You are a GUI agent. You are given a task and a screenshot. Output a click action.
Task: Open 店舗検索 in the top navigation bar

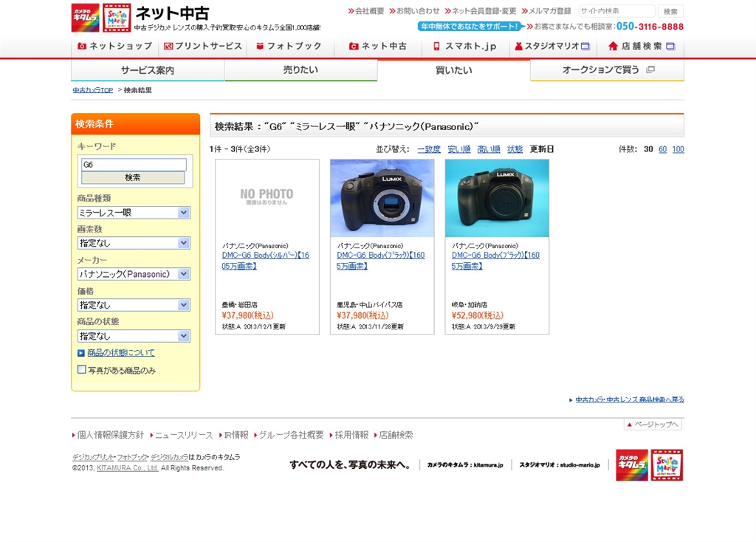[642, 47]
